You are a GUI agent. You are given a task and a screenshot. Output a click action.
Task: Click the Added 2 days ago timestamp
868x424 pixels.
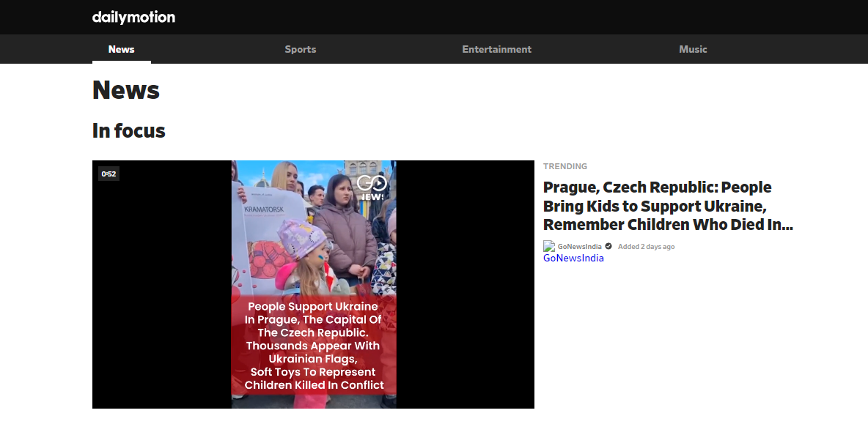pyautogui.click(x=646, y=246)
